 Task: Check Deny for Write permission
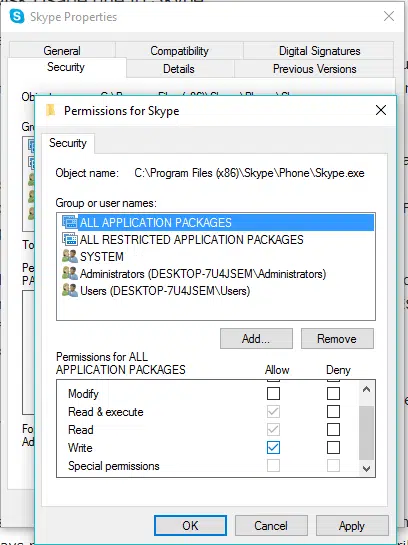(x=333, y=448)
